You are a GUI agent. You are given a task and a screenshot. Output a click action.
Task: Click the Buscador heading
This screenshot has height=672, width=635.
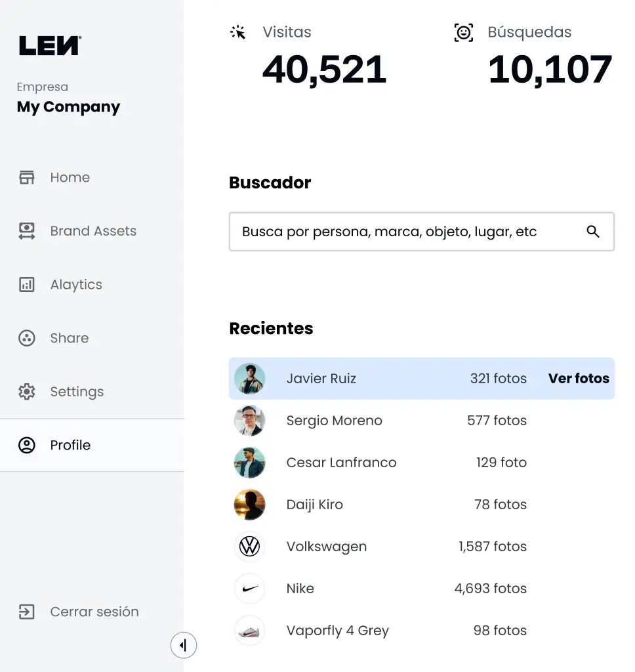270,182
